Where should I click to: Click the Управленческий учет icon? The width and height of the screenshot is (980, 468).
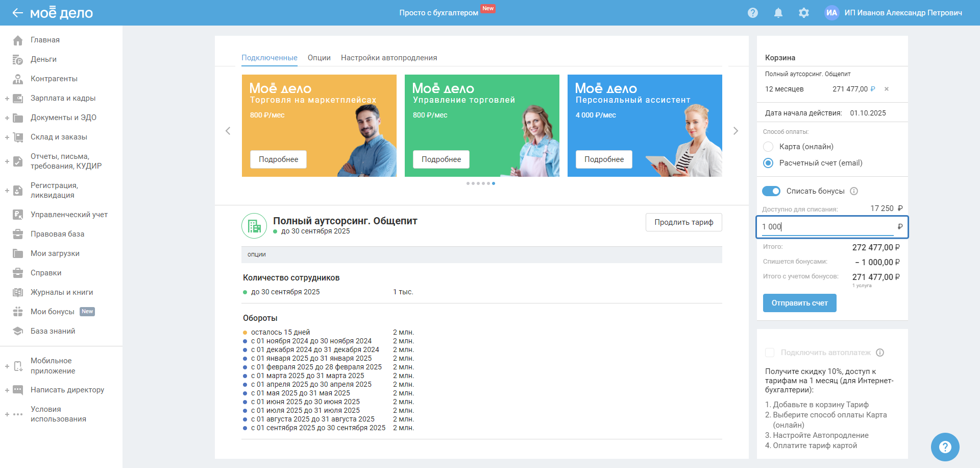pyautogui.click(x=18, y=215)
